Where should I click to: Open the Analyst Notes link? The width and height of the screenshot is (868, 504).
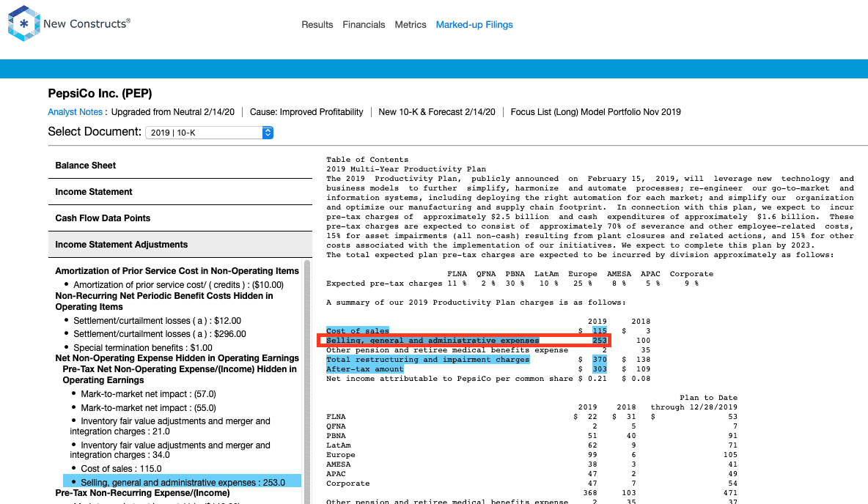[x=76, y=112]
